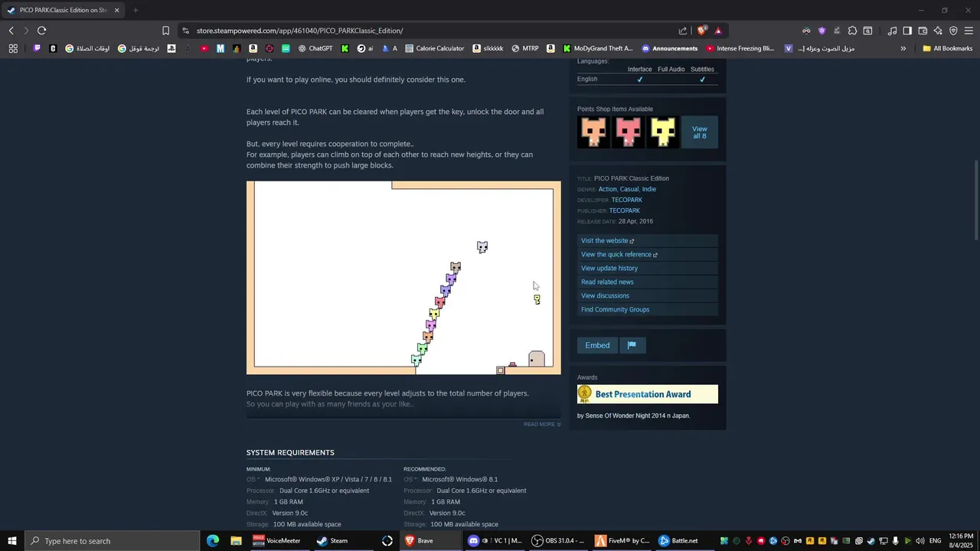
Task: Close the PICO PARK browser tab
Action: (x=116, y=10)
